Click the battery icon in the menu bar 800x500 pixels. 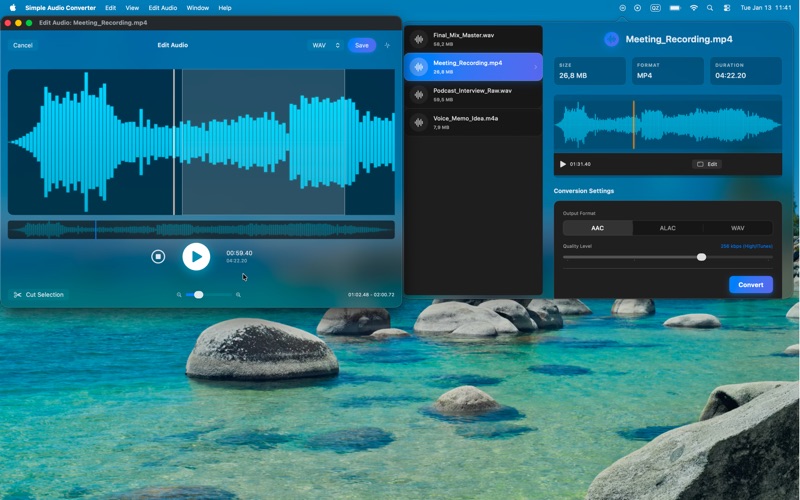pos(674,8)
